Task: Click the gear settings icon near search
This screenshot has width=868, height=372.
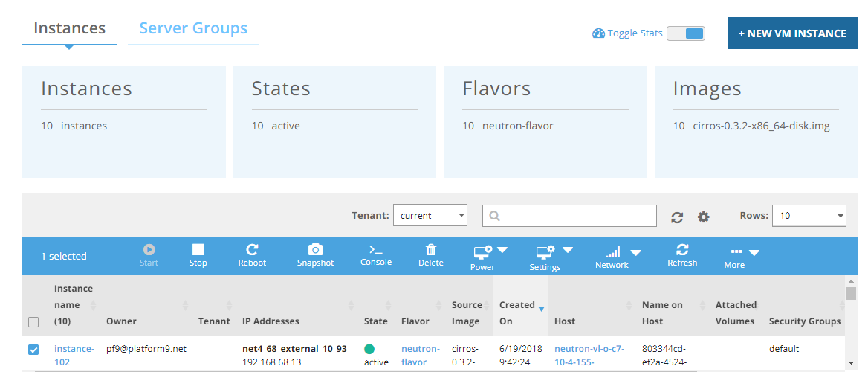Action: coord(703,217)
